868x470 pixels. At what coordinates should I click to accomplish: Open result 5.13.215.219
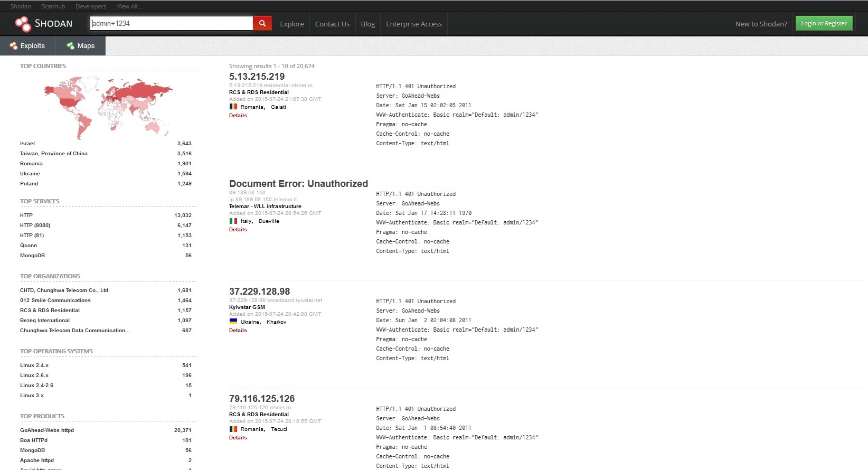(257, 77)
